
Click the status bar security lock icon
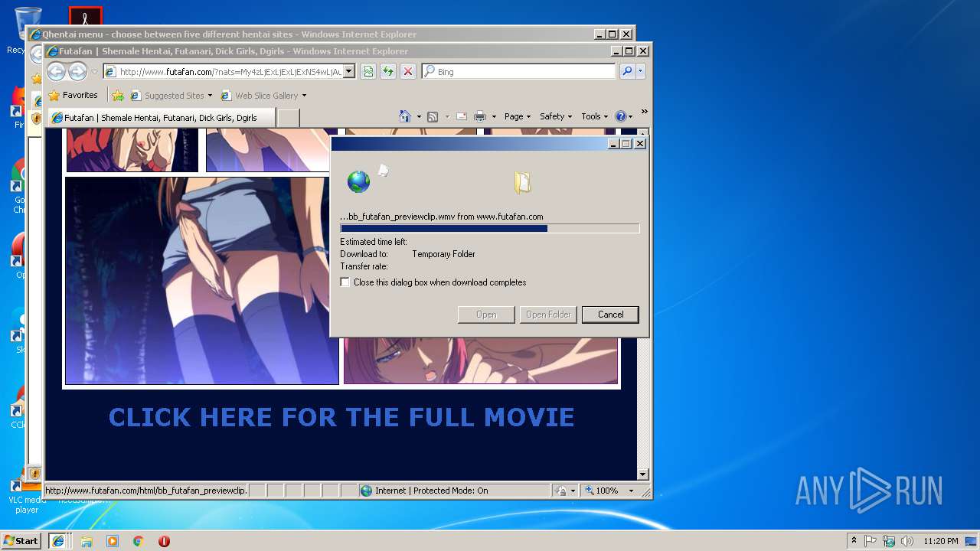click(560, 491)
